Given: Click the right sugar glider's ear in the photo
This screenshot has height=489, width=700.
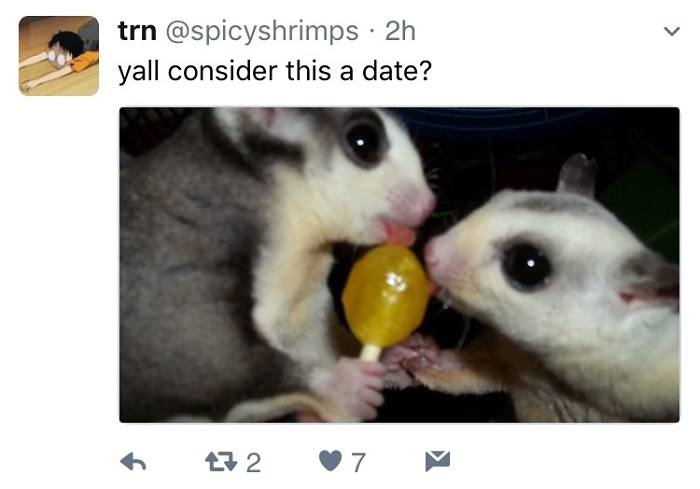Looking at the screenshot, I should pyautogui.click(x=578, y=175).
